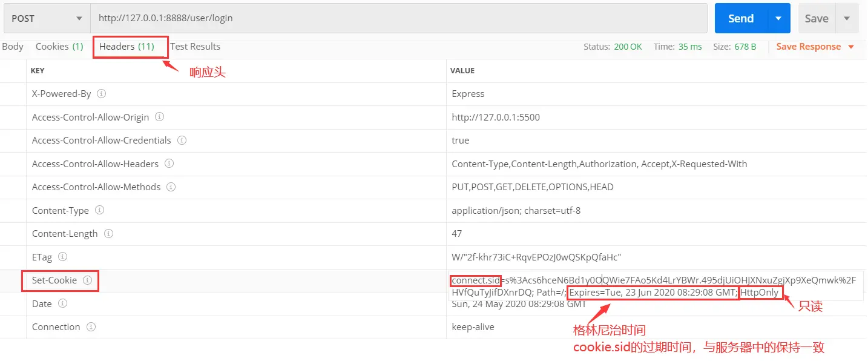This screenshot has width=868, height=361.
Task: Click the Connection header key
Action: point(56,327)
